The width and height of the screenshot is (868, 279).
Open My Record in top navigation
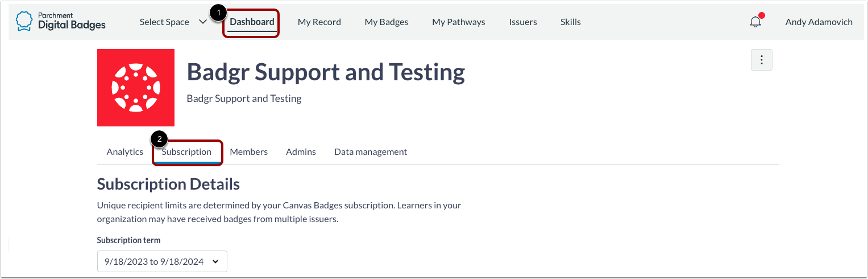(x=319, y=22)
